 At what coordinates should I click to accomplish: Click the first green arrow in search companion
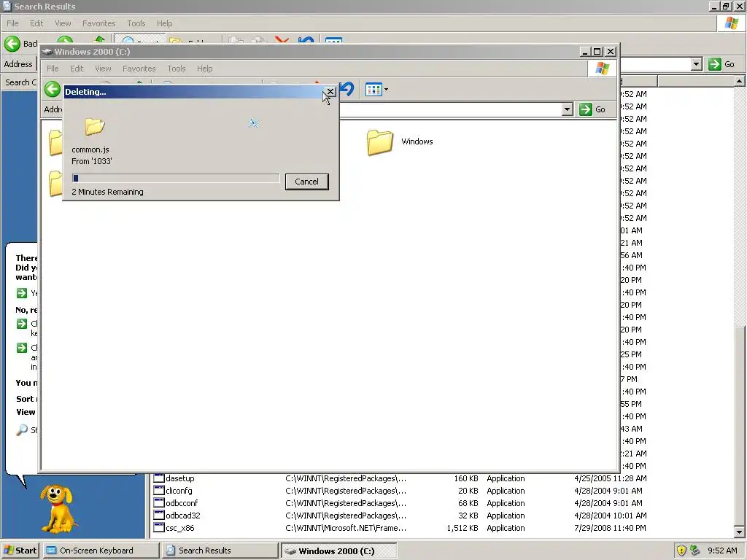click(x=22, y=293)
